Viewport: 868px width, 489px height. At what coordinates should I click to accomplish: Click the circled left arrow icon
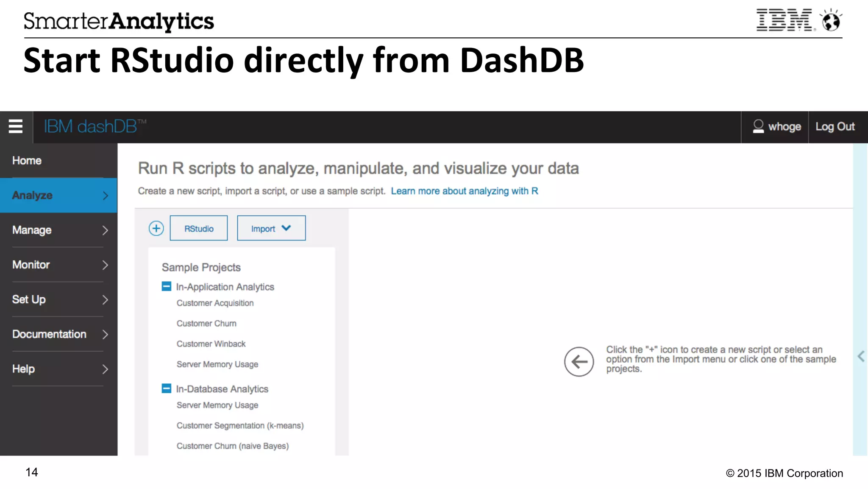(579, 362)
